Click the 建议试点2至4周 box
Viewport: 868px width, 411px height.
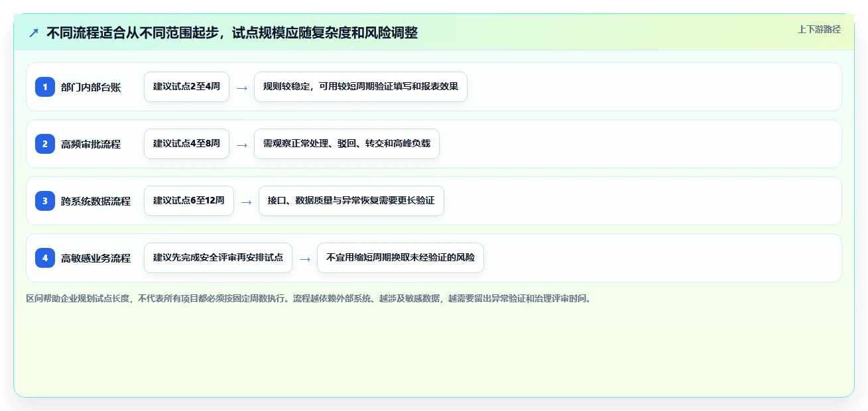[x=186, y=87]
